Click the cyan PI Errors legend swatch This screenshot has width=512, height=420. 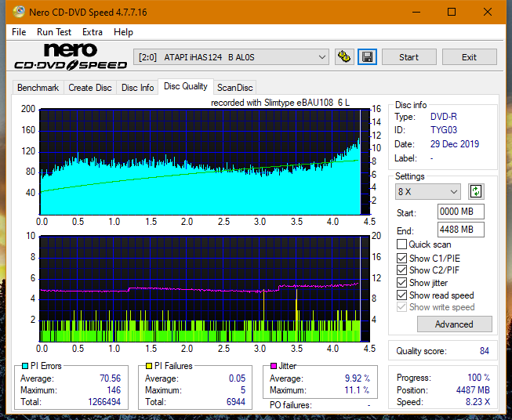pyautogui.click(x=24, y=366)
